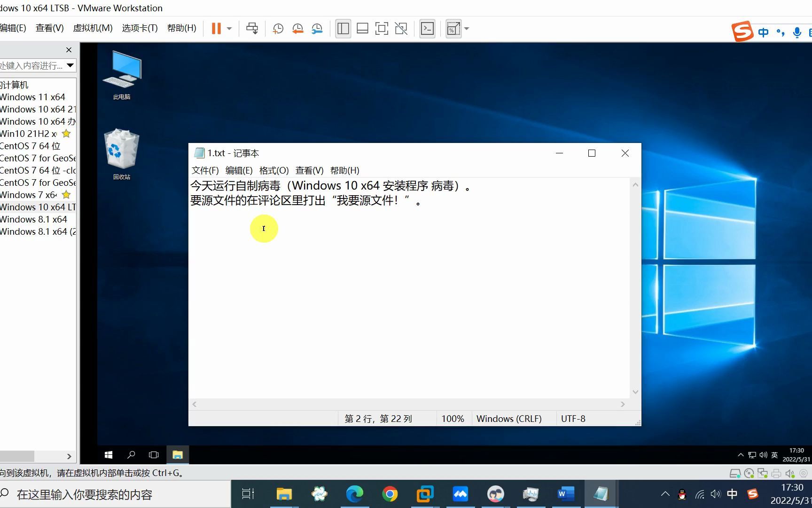Screen dimensions: 812x508
Task: Open the 此电脑 desktop icon in the guest
Action: point(122,75)
